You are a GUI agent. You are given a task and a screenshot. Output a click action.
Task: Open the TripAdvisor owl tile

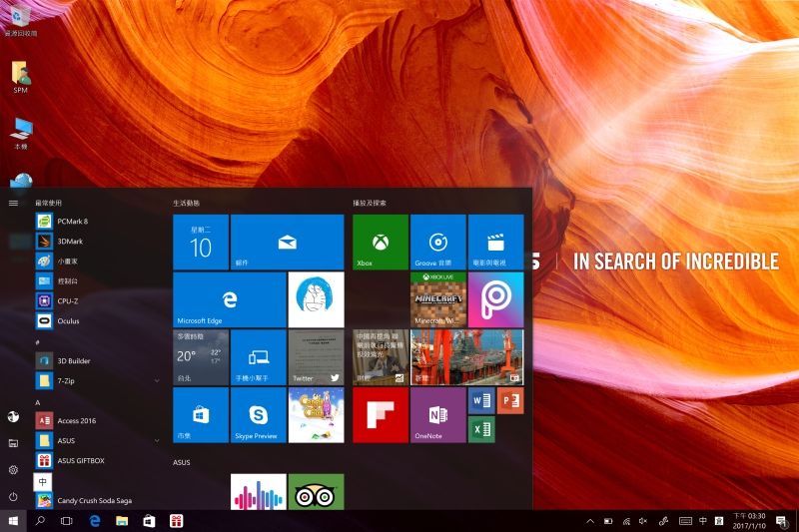[x=316, y=492]
